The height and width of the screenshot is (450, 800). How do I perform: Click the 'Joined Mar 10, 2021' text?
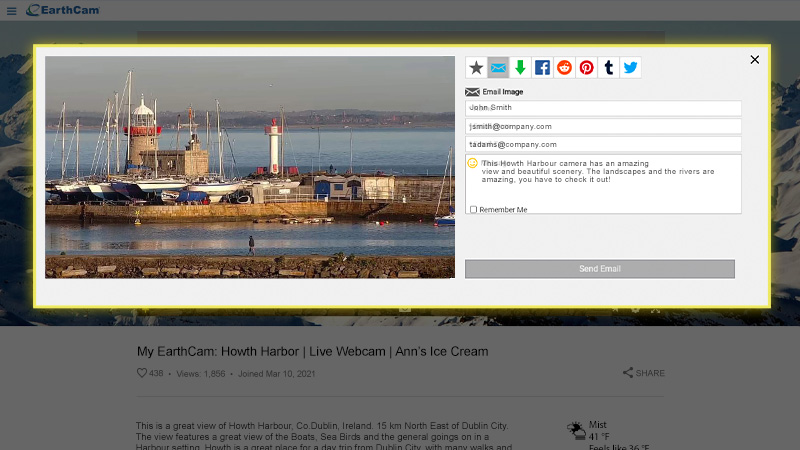click(277, 373)
